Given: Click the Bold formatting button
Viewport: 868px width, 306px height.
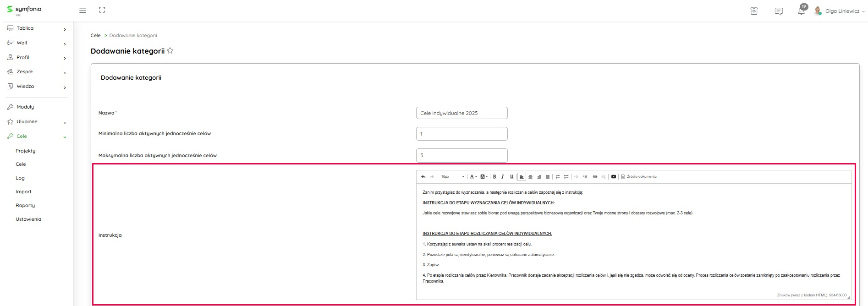Looking at the screenshot, I should coord(494,177).
